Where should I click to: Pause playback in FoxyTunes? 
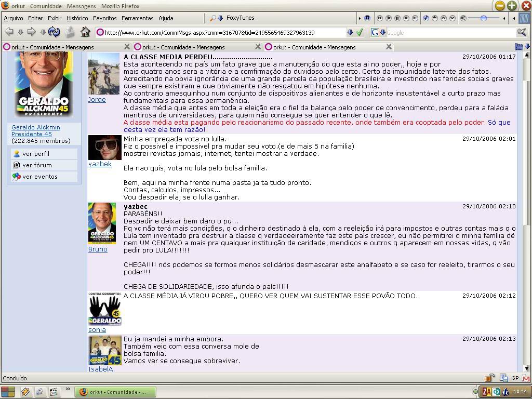tap(397, 18)
